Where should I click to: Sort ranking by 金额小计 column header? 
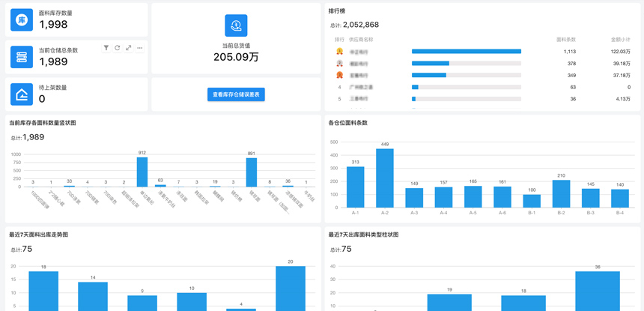(x=620, y=40)
